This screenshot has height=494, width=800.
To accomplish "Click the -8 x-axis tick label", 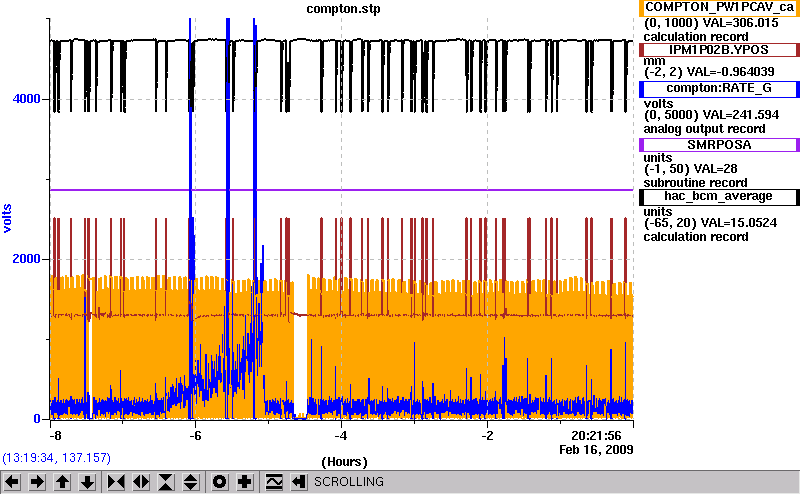I will point(55,436).
